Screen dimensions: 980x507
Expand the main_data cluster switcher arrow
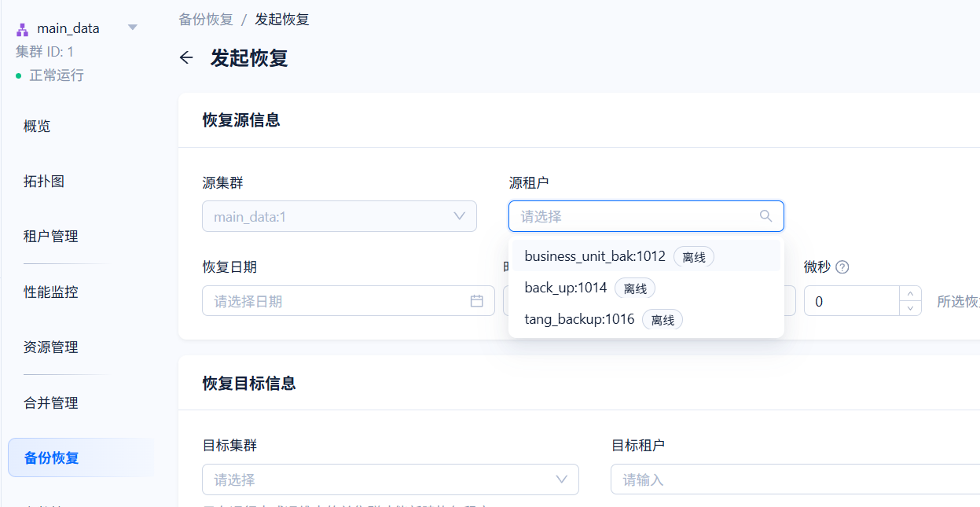(x=133, y=28)
